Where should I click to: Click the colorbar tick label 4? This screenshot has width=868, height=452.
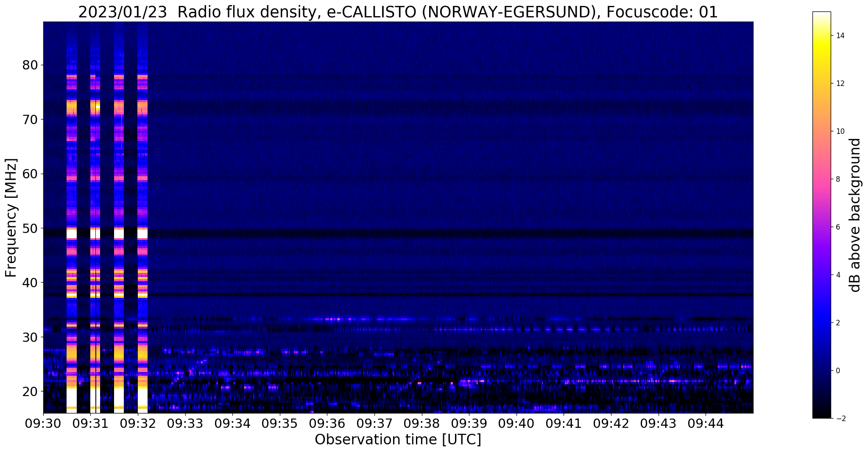pos(837,275)
